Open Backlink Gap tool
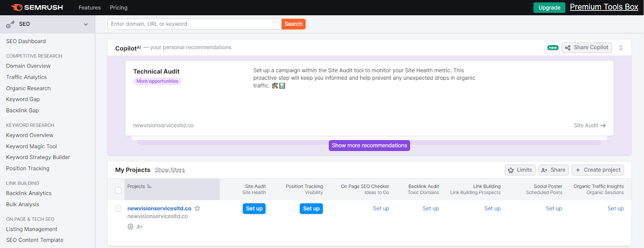 tap(23, 110)
